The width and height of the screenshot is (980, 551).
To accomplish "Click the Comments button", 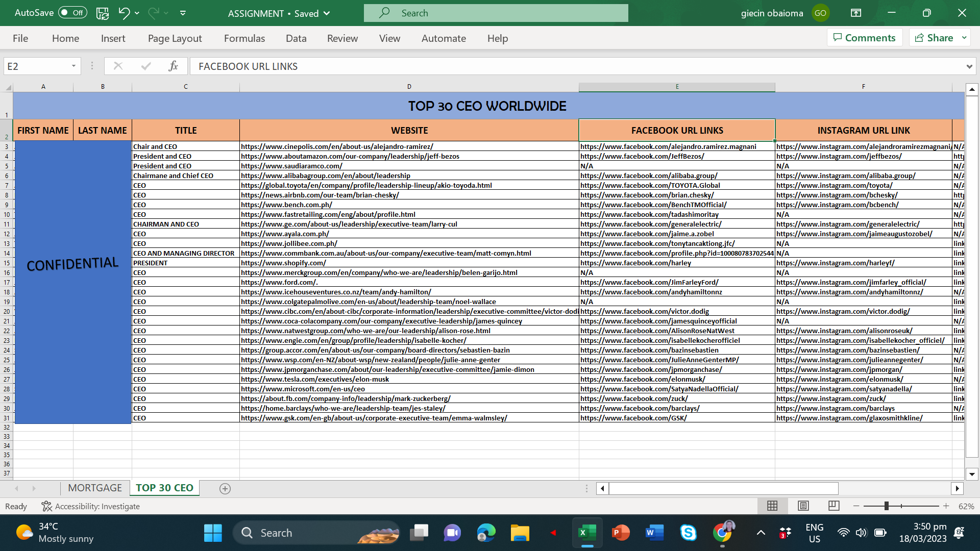I will coord(864,38).
